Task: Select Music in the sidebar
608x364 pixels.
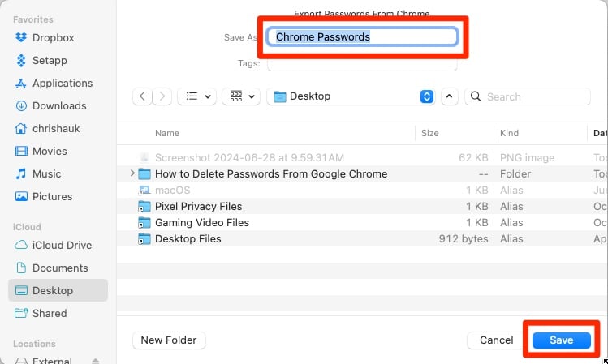Action: (x=38, y=173)
